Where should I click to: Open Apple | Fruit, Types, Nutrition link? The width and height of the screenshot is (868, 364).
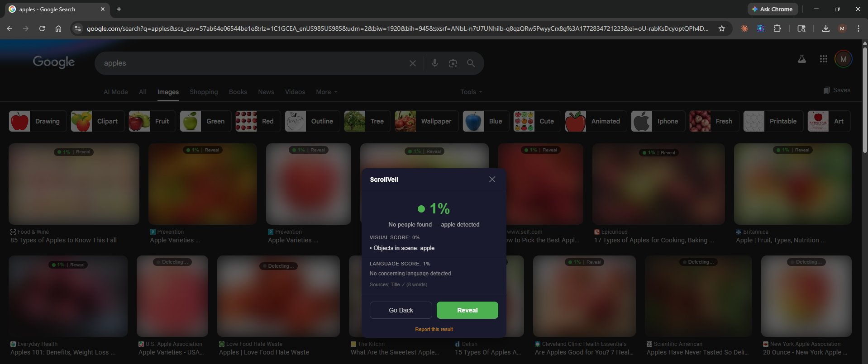pyautogui.click(x=781, y=240)
